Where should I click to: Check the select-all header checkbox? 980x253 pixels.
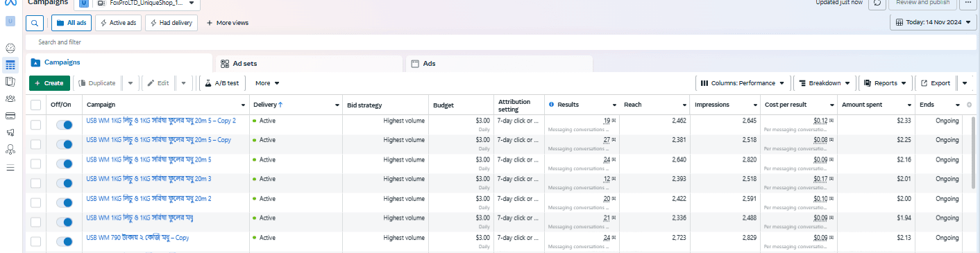coord(36,105)
